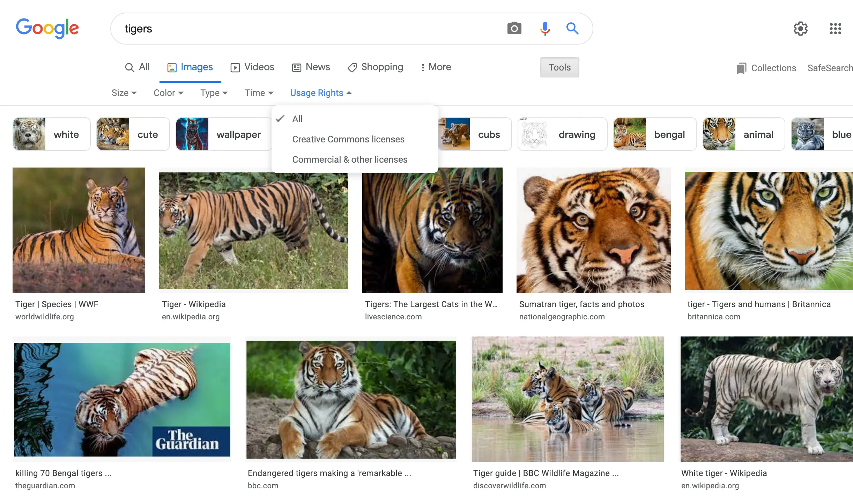Open the WWF tiger image thumbnail
Viewport: 853px width, 504px height.
tap(79, 230)
